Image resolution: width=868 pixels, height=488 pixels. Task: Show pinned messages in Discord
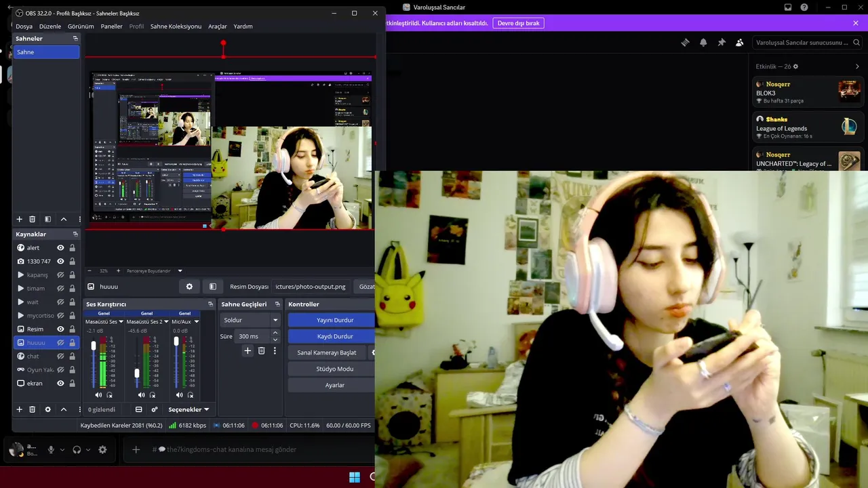722,42
